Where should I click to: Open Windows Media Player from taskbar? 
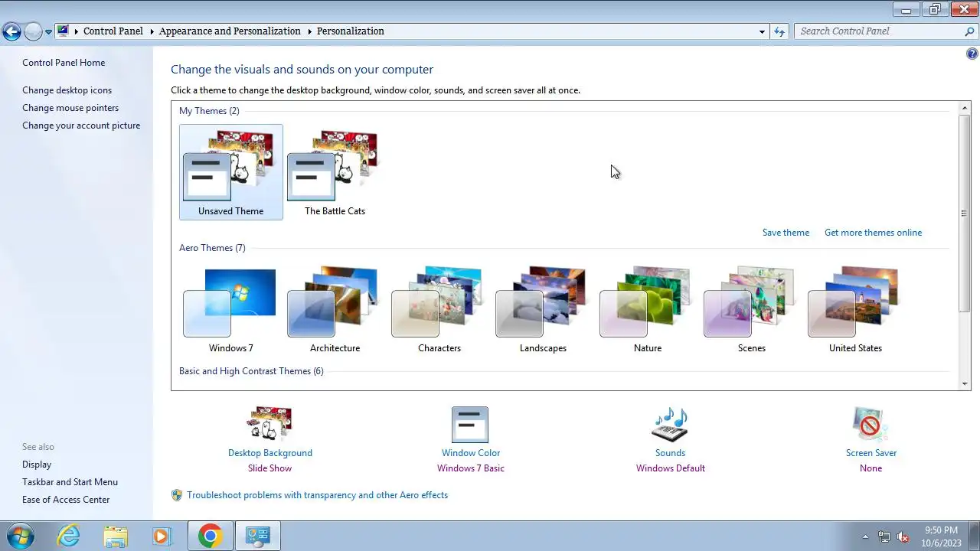(162, 536)
